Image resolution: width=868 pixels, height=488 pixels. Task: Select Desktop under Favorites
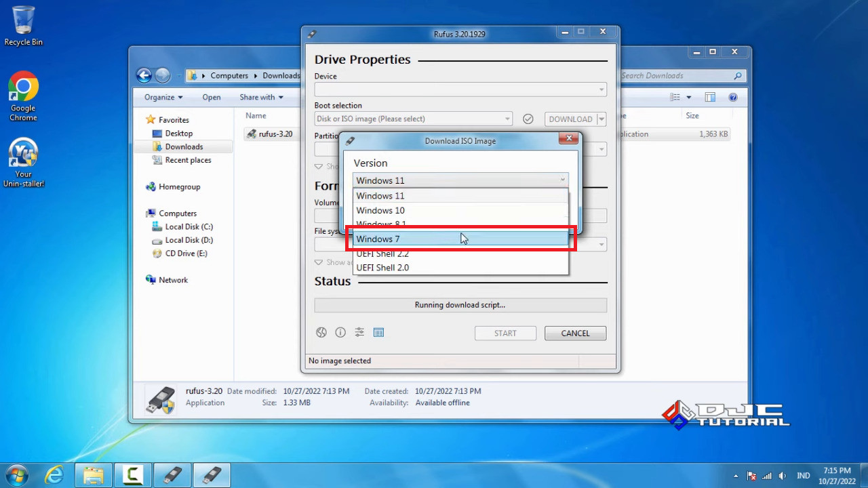tap(179, 134)
